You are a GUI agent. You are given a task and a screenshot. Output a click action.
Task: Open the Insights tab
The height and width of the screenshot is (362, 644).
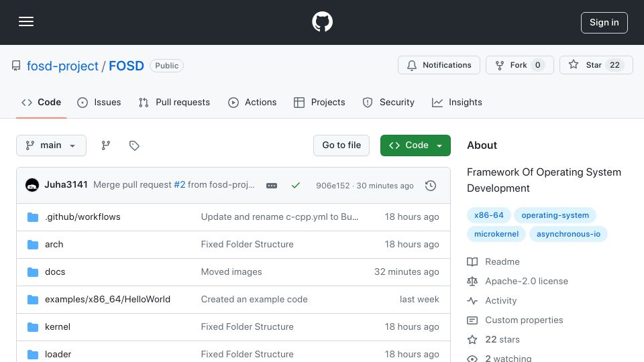coord(457,102)
